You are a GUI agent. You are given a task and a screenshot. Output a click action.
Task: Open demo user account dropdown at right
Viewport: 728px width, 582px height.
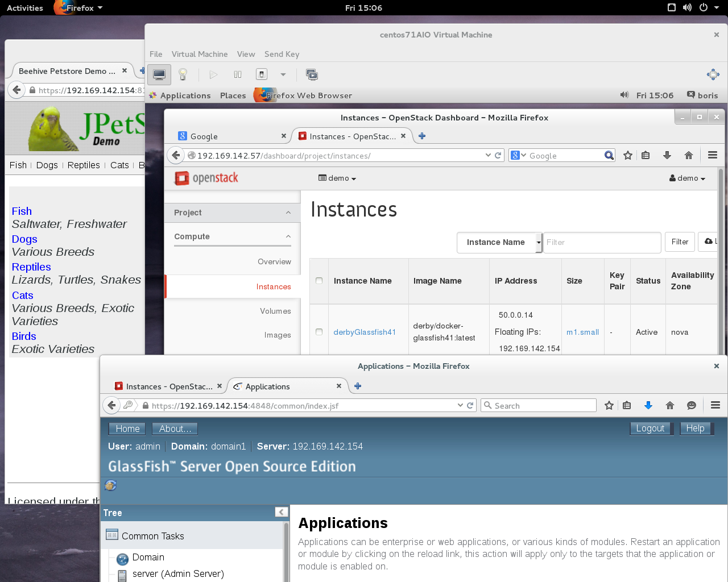(687, 178)
